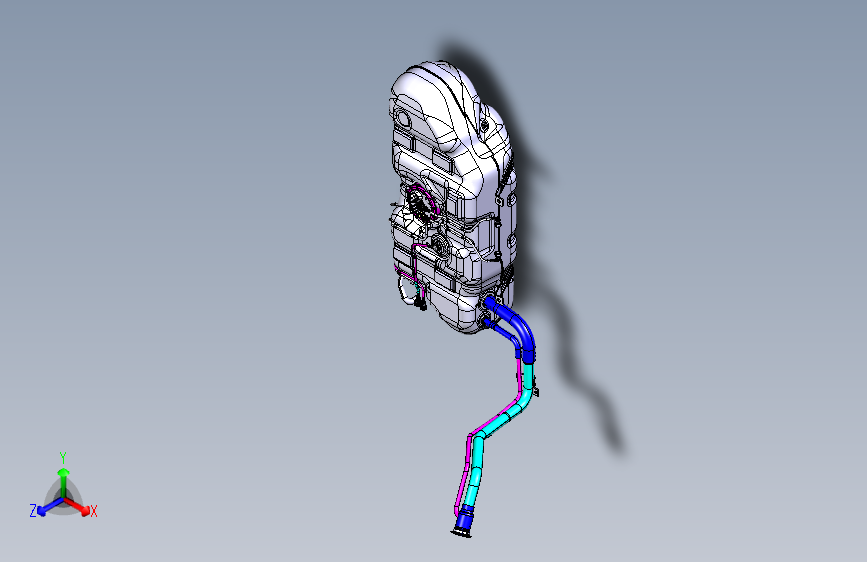Select the blue filler neck at pipe end

tap(464, 521)
